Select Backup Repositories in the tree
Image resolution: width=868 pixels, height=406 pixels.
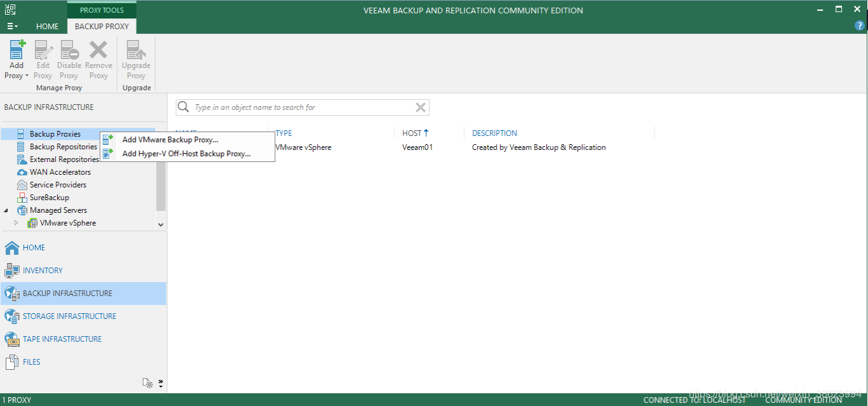(x=64, y=147)
